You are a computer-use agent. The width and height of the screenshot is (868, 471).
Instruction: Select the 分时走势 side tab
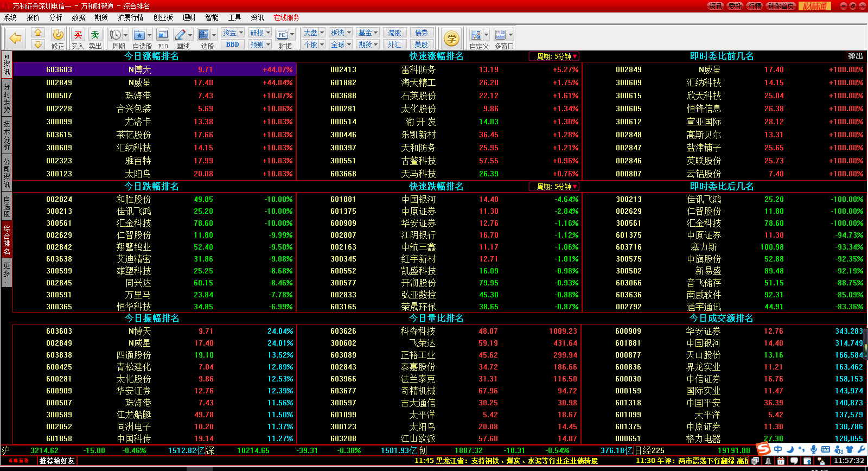(7, 98)
